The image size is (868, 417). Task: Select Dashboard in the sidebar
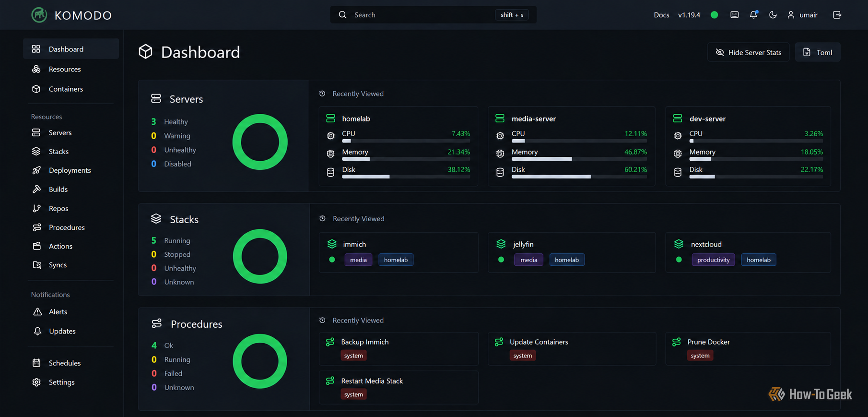71,49
